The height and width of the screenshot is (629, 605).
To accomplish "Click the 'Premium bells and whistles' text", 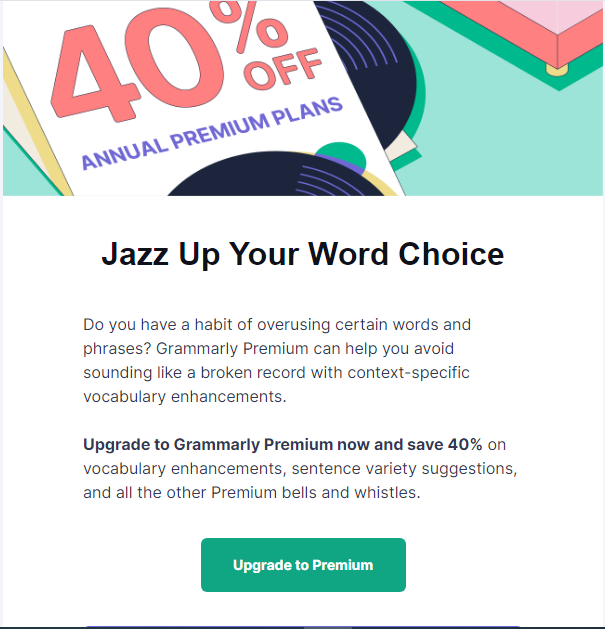I will pos(315,493).
